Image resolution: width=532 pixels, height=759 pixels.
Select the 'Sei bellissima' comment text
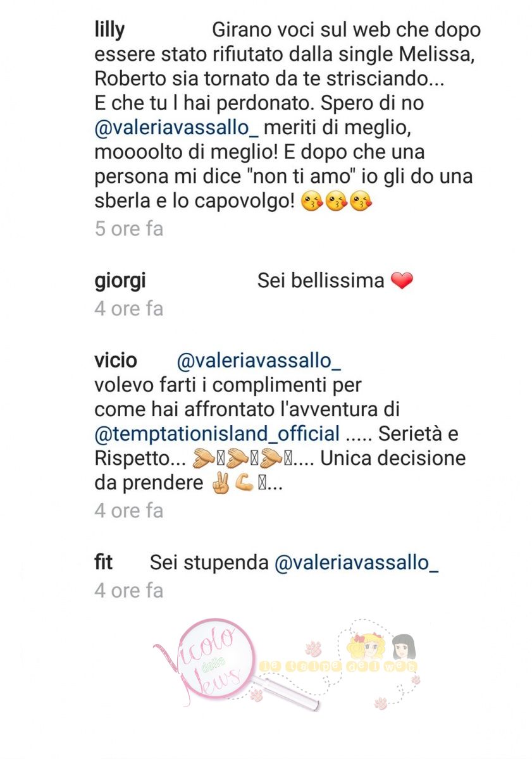point(321,281)
